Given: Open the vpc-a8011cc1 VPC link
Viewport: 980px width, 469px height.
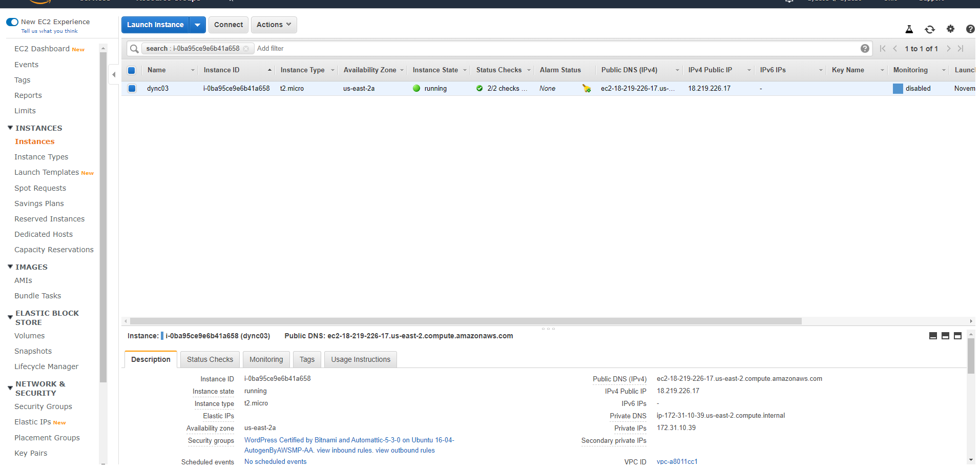Looking at the screenshot, I should coord(677,462).
